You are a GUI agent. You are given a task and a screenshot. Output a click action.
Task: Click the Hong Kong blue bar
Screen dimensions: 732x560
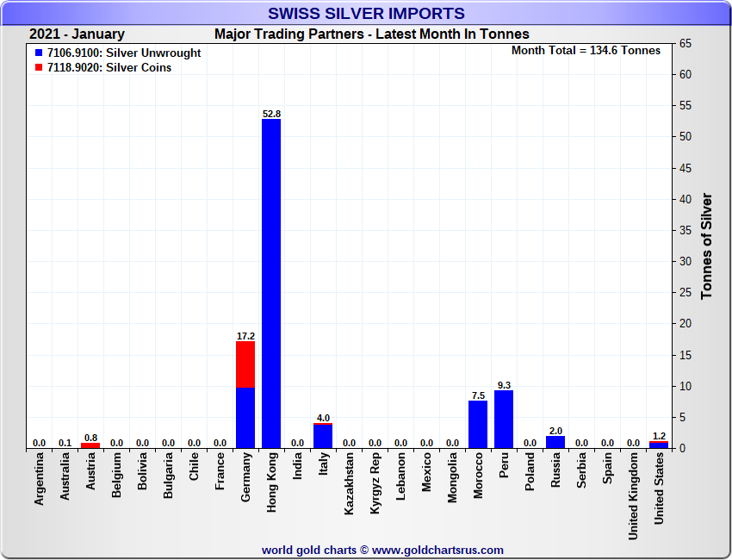pyautogui.click(x=271, y=284)
